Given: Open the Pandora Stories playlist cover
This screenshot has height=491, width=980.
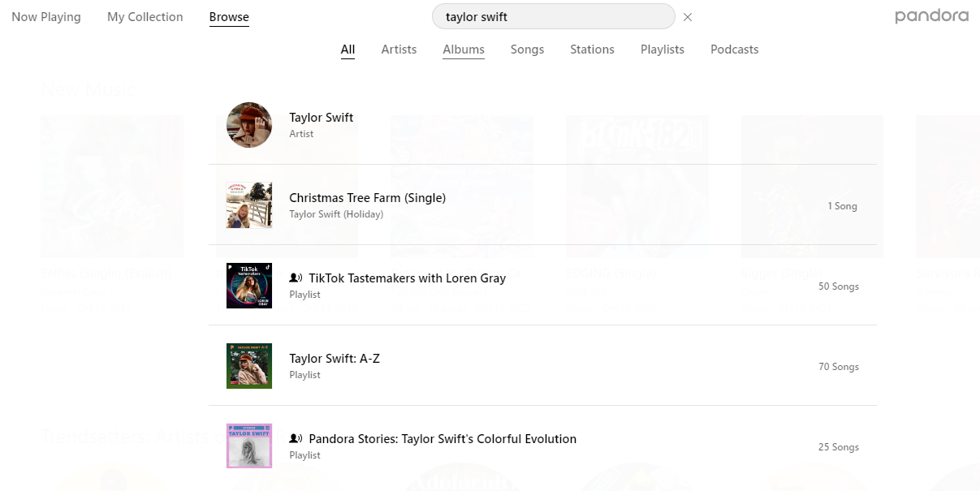Looking at the screenshot, I should 249,446.
